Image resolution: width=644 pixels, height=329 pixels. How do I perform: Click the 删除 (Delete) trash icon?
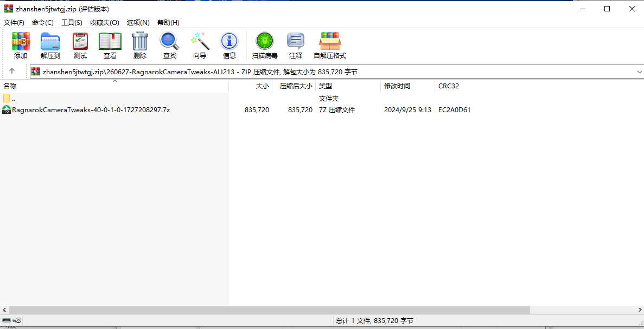pyautogui.click(x=139, y=41)
